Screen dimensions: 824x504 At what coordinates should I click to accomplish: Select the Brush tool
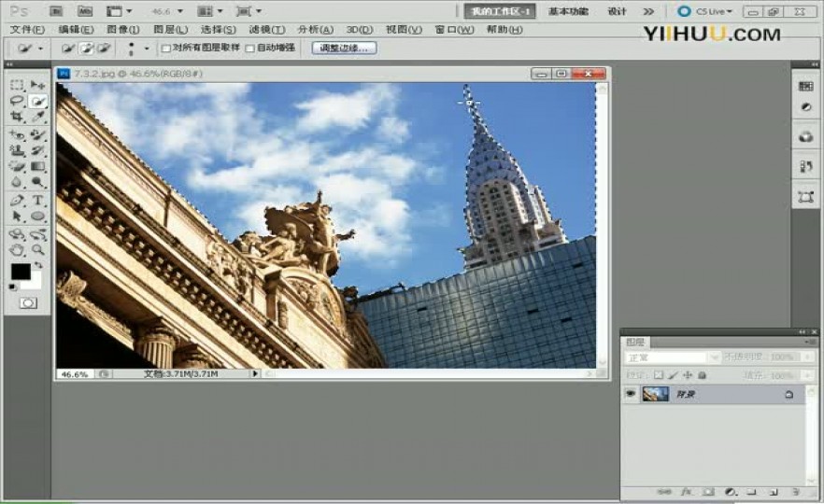(37, 135)
